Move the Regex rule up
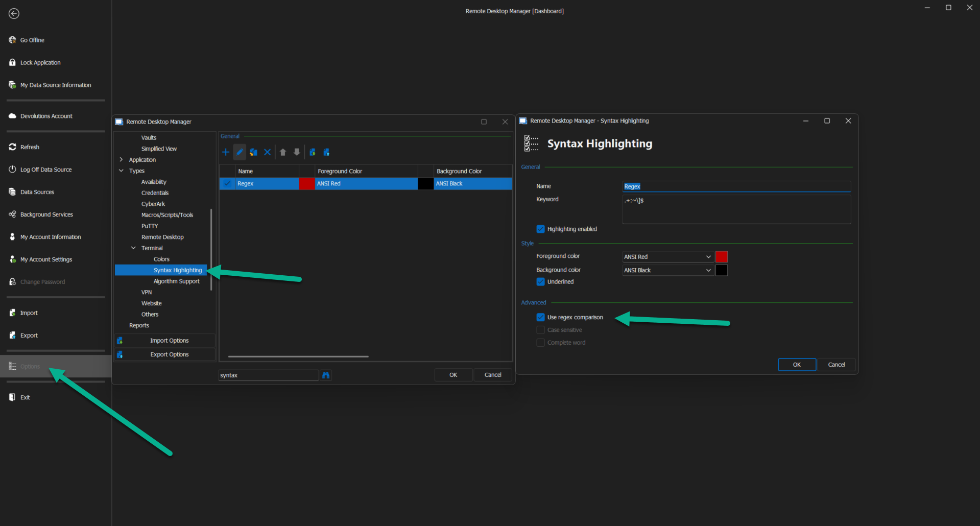This screenshot has width=980, height=526. pos(283,152)
